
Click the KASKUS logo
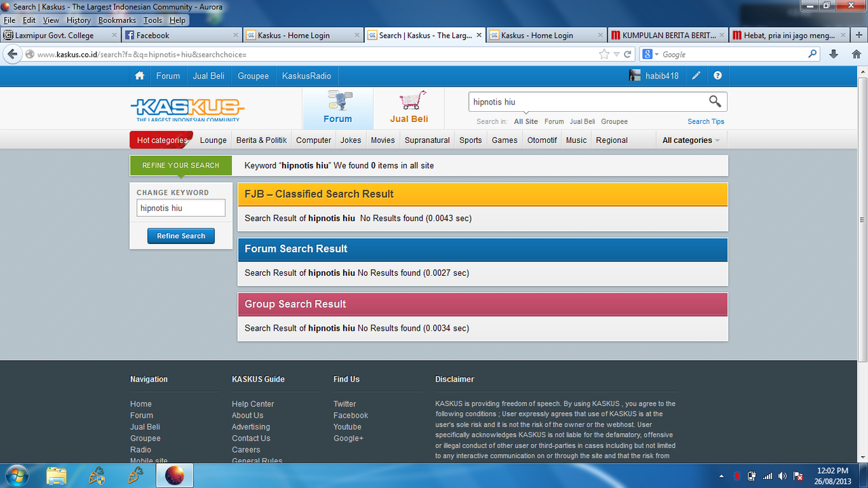pyautogui.click(x=187, y=110)
